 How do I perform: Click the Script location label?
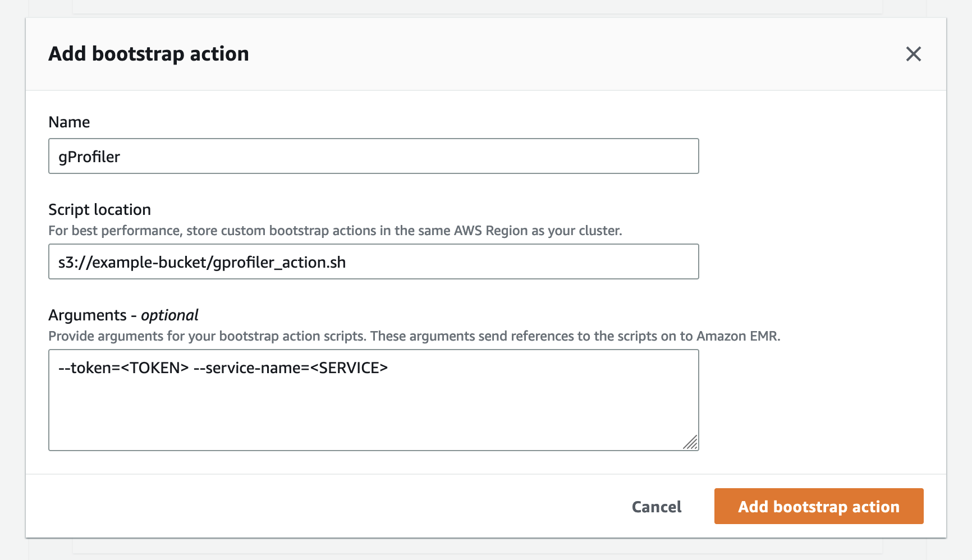coord(99,210)
